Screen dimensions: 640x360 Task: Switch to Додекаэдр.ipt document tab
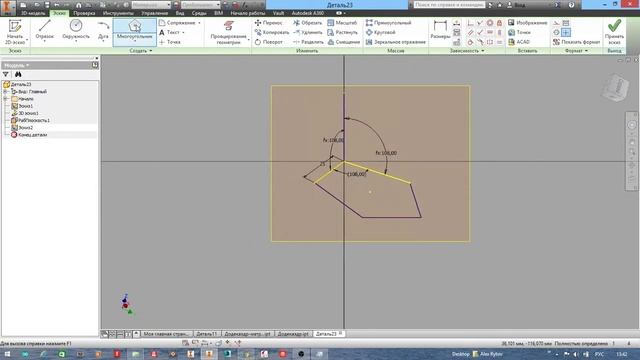click(x=293, y=334)
